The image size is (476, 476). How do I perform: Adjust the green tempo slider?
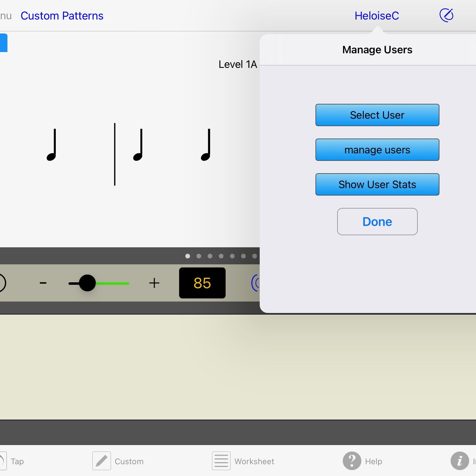coord(88,283)
